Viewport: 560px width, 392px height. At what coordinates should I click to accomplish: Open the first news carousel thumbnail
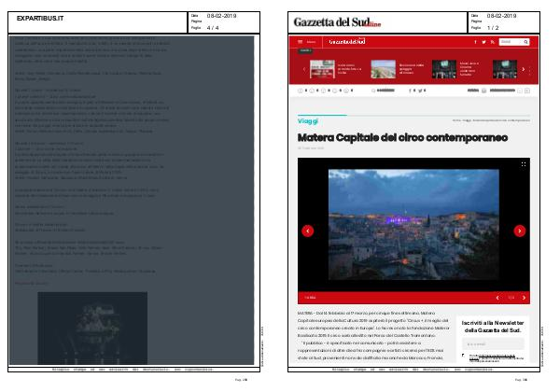tap(322, 68)
